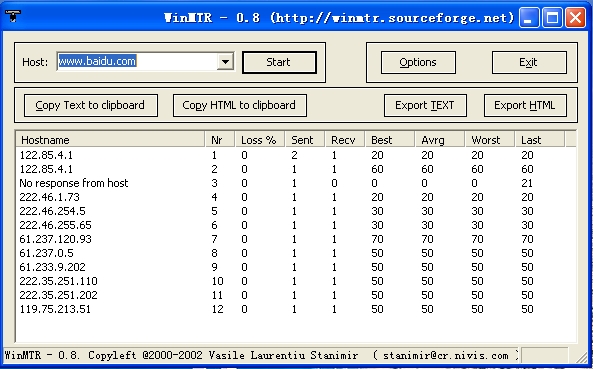
Task: Select the hostname 61.237.0.5
Action: (47, 253)
